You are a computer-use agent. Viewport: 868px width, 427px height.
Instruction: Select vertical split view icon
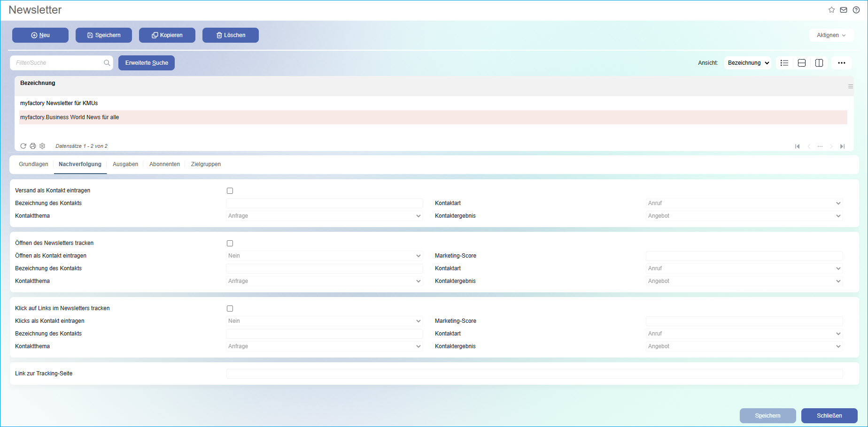tap(819, 63)
